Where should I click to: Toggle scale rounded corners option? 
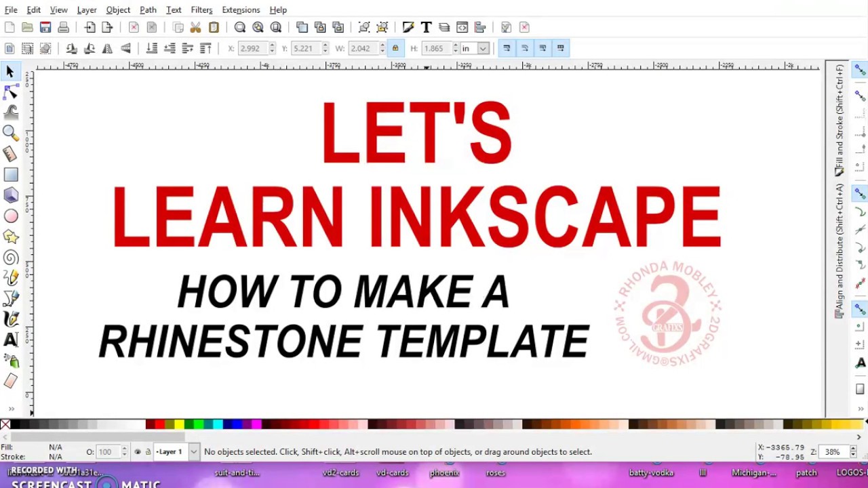click(x=524, y=48)
